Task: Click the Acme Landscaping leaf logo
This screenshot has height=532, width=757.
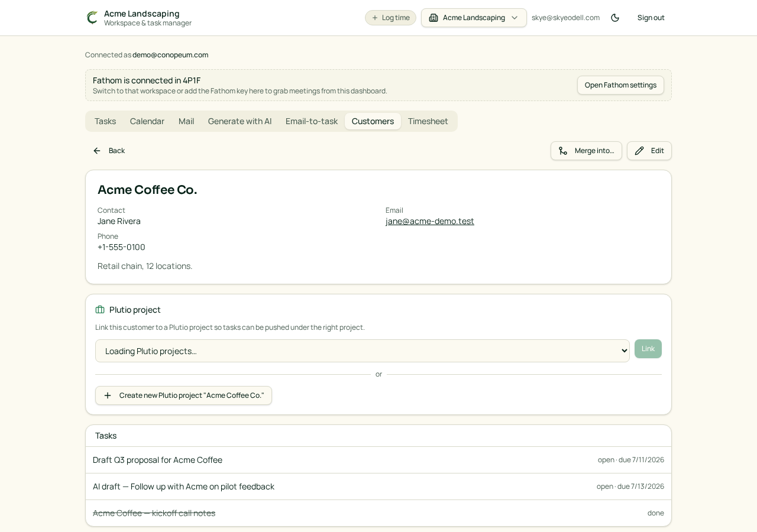Action: (x=92, y=18)
